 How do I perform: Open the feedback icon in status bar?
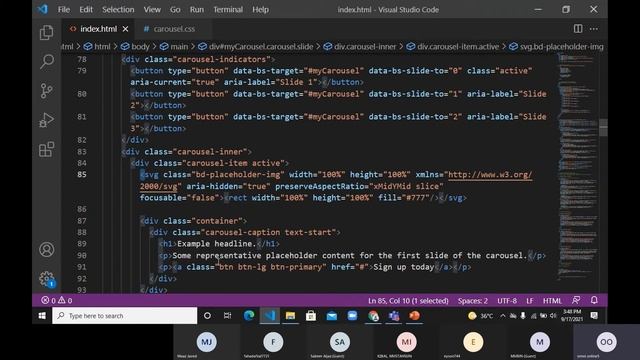(x=576, y=300)
